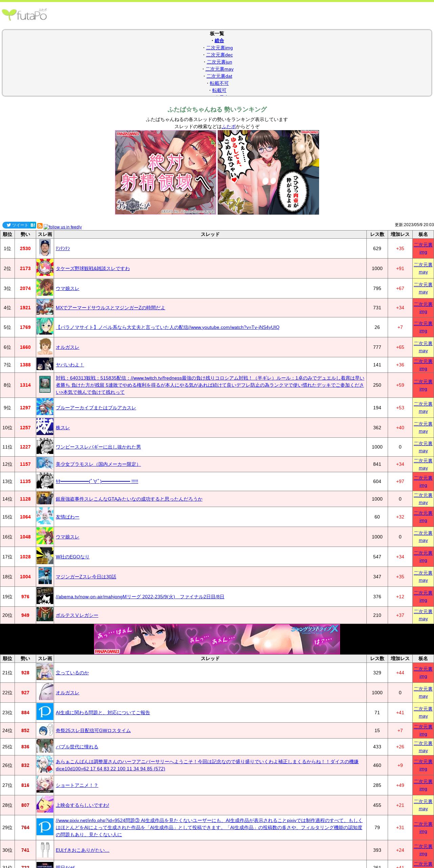Open ブルーアーカイブまたはブルアカスレ thread

(x=96, y=408)
